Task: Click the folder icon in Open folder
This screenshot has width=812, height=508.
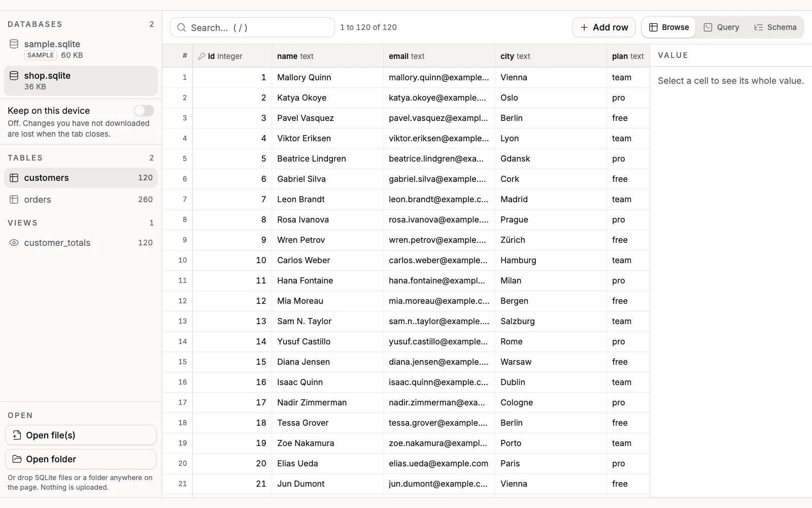Action: pyautogui.click(x=17, y=459)
